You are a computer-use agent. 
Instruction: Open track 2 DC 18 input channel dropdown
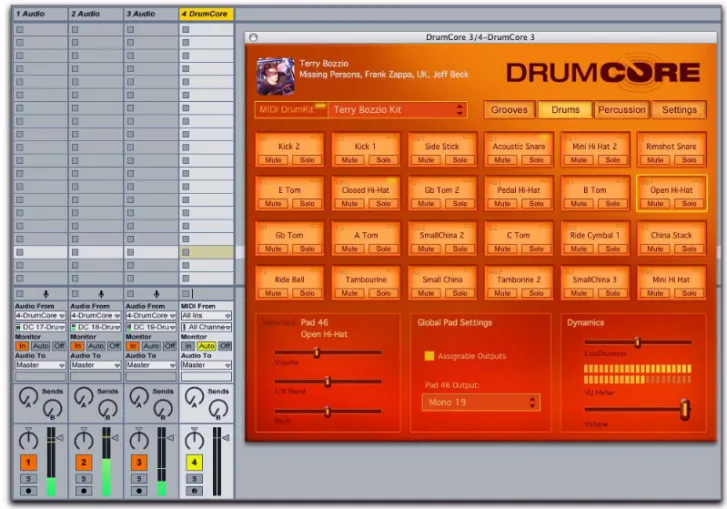tap(96, 327)
